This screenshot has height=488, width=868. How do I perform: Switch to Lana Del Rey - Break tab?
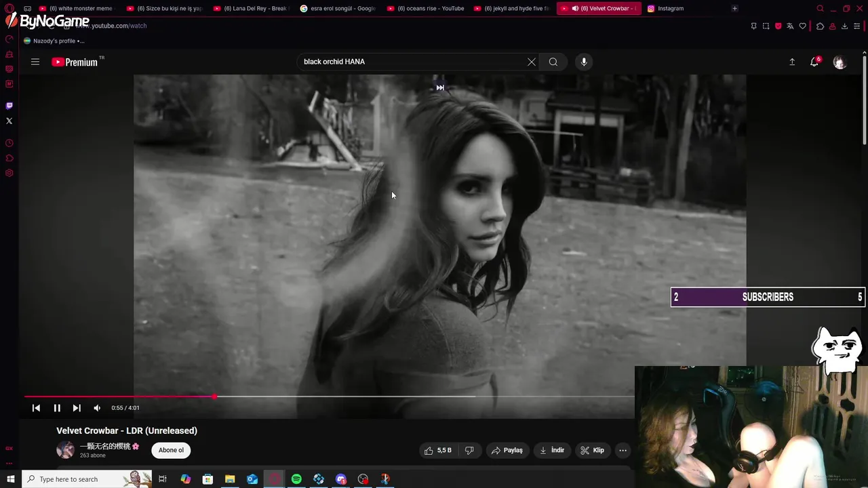pos(252,9)
